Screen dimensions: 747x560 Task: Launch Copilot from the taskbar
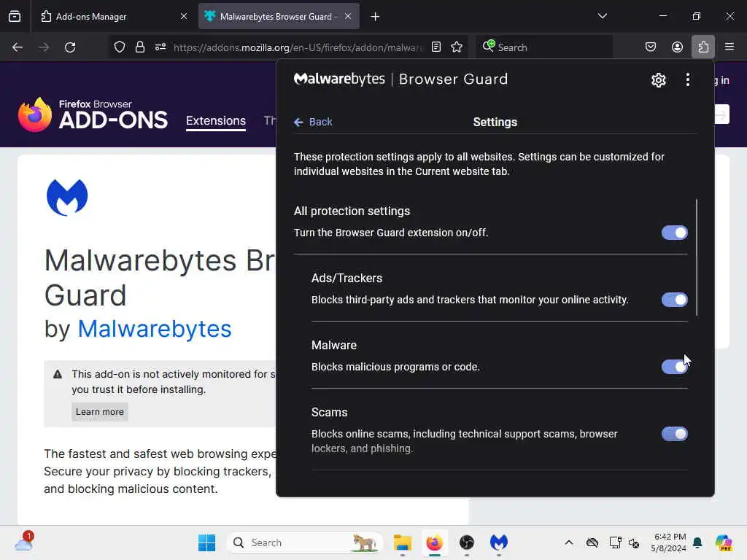(x=724, y=542)
